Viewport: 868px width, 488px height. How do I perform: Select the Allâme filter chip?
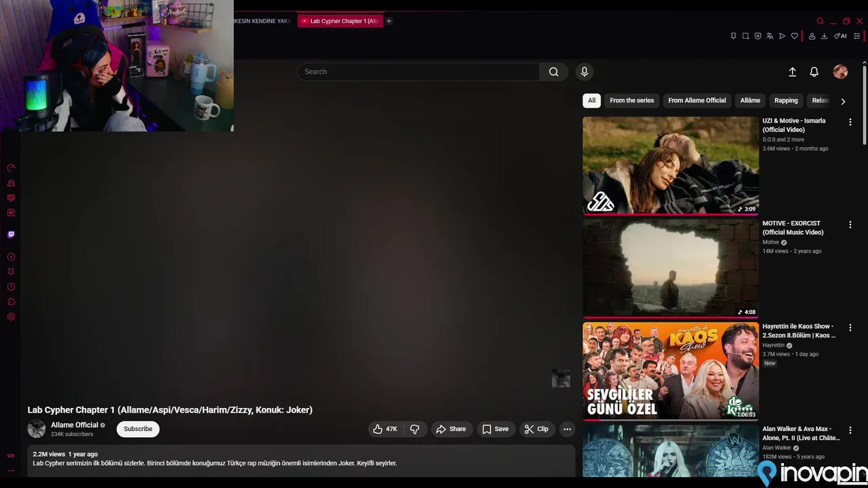pos(750,100)
